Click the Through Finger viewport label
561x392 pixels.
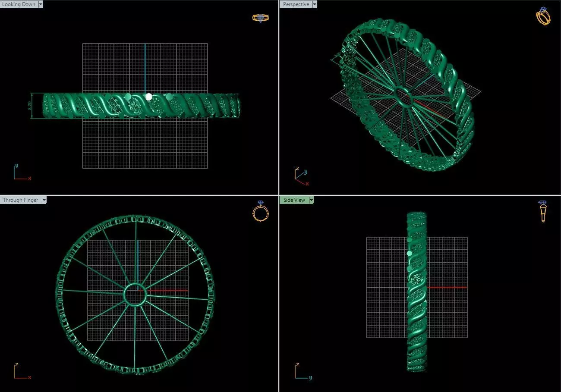click(21, 200)
